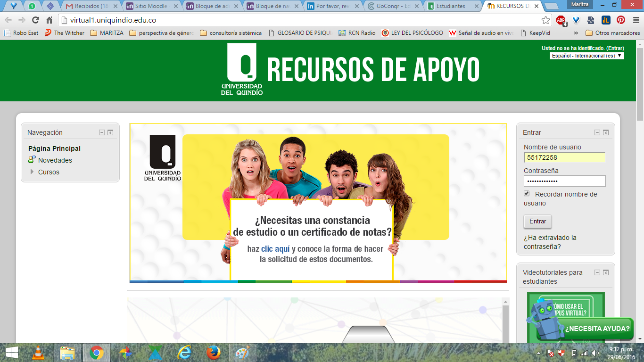Expand the Cursos tree node

click(x=32, y=172)
